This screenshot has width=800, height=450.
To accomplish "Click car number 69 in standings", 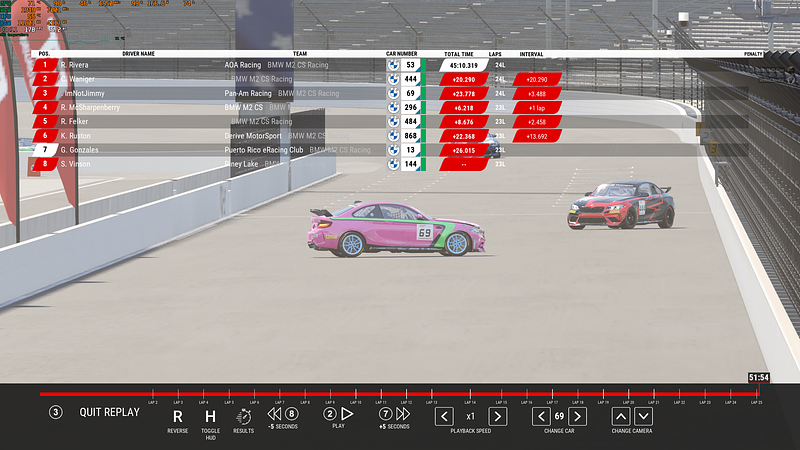I will tap(411, 93).
